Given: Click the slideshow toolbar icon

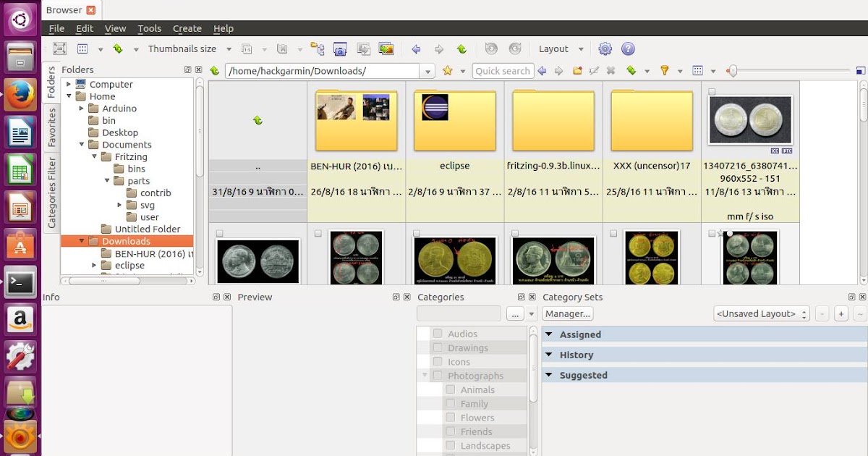Looking at the screenshot, I should point(386,49).
